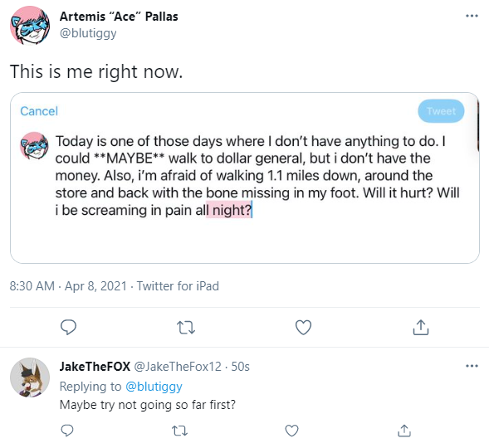
Task: Retweet the main tweet
Action: 186,328
